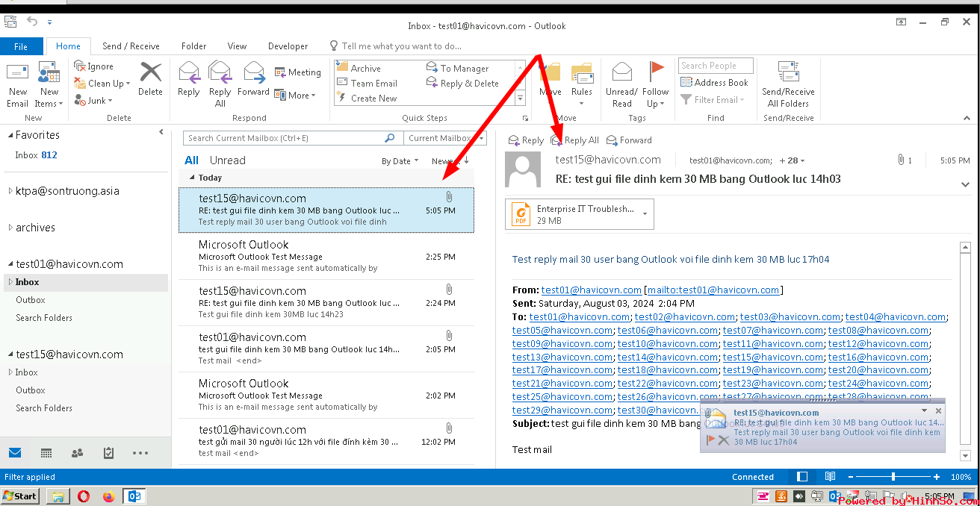
Task: Select Outbox under test01@havicovn.com
Action: coord(31,300)
